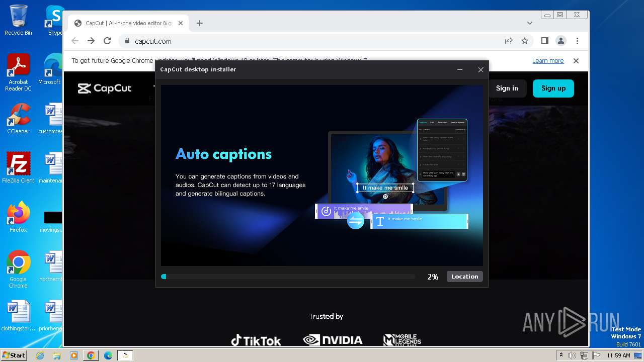The width and height of the screenshot is (644, 362).
Task: Bookmark this tab with star icon
Action: (x=525, y=41)
